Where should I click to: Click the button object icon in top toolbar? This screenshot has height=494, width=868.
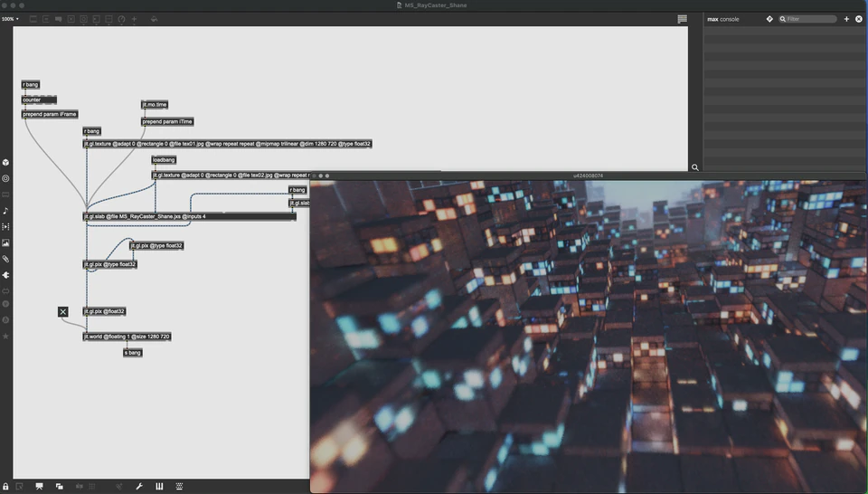point(83,19)
